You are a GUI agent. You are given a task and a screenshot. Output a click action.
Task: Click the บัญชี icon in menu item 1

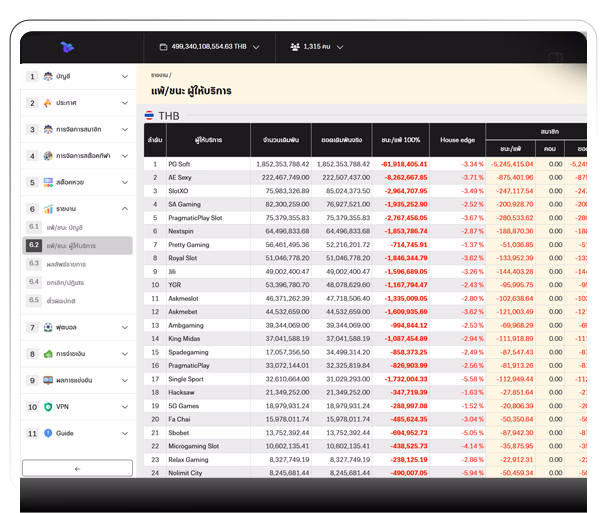(x=48, y=76)
